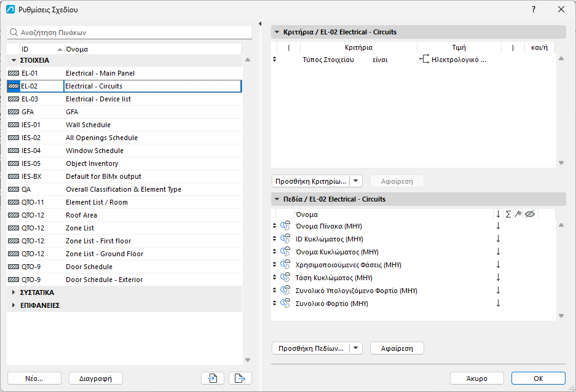Toggle the hidden-eye column header
Viewport: 576px width, 392px height.
point(530,214)
